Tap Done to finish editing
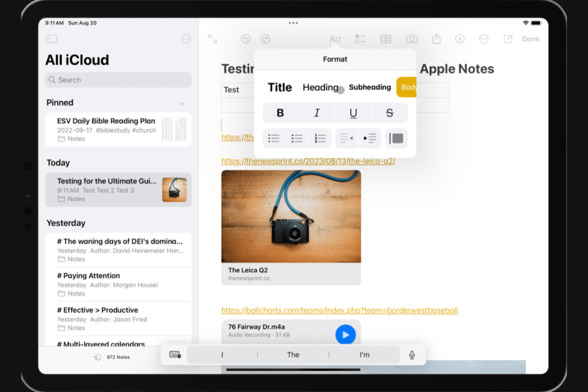The image size is (588, 392). (531, 39)
